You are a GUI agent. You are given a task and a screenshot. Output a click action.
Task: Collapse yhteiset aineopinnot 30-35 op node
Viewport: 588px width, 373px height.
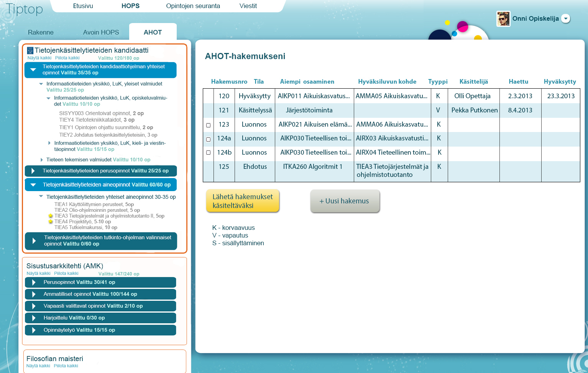pos(41,196)
